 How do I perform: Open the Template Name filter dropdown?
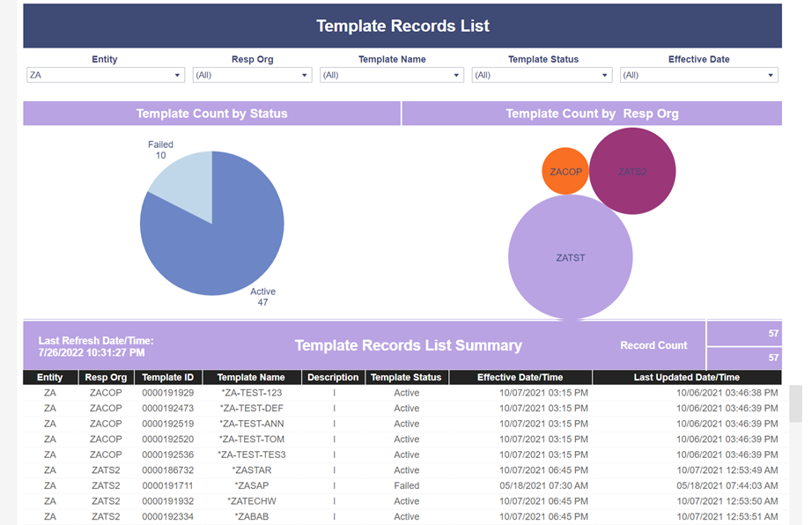point(392,75)
